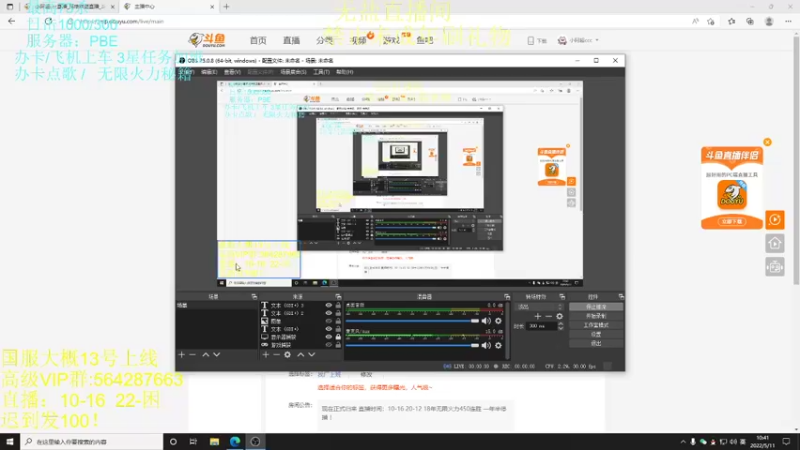
Task: Open OBS Settings button in controls
Action: click(596, 334)
